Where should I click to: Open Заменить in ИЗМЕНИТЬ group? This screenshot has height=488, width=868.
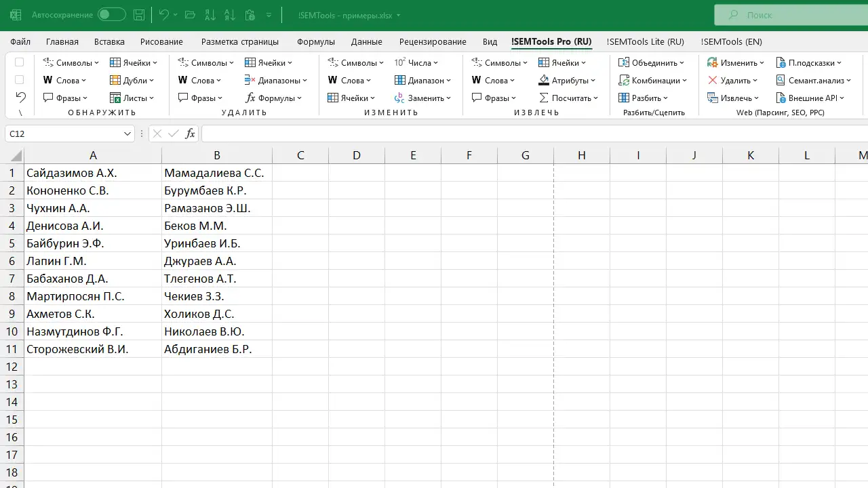(423, 98)
